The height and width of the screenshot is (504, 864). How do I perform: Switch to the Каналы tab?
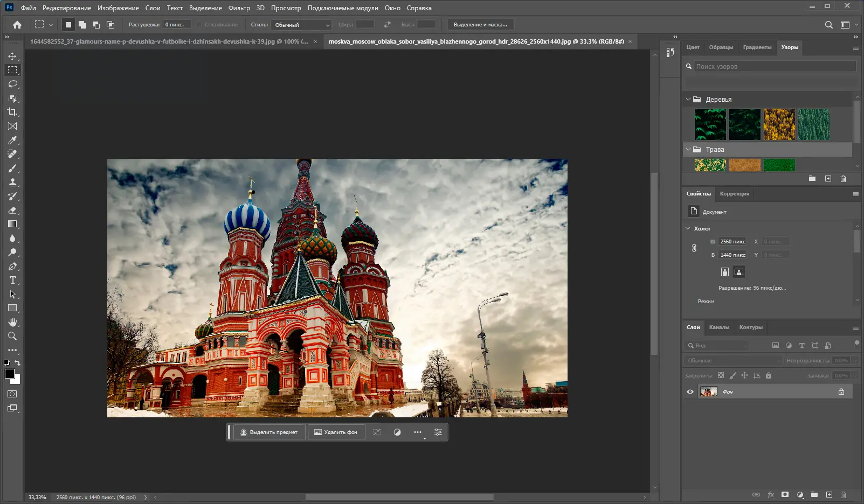[x=719, y=327]
